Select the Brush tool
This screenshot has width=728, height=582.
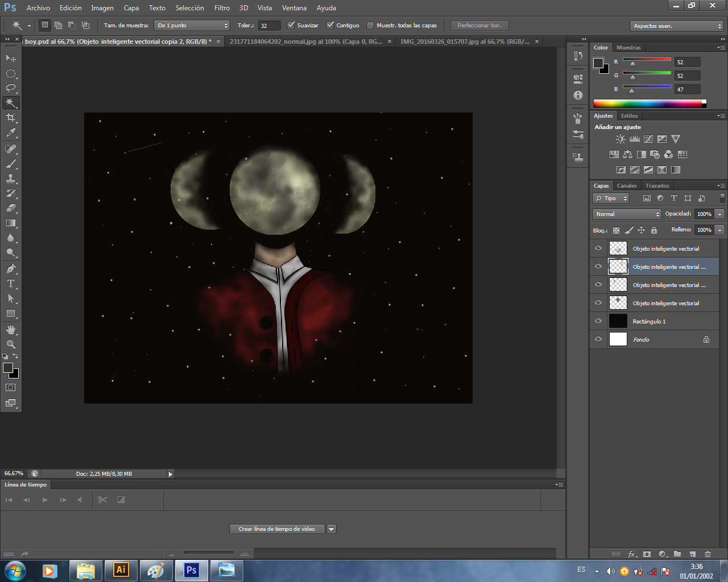click(11, 164)
